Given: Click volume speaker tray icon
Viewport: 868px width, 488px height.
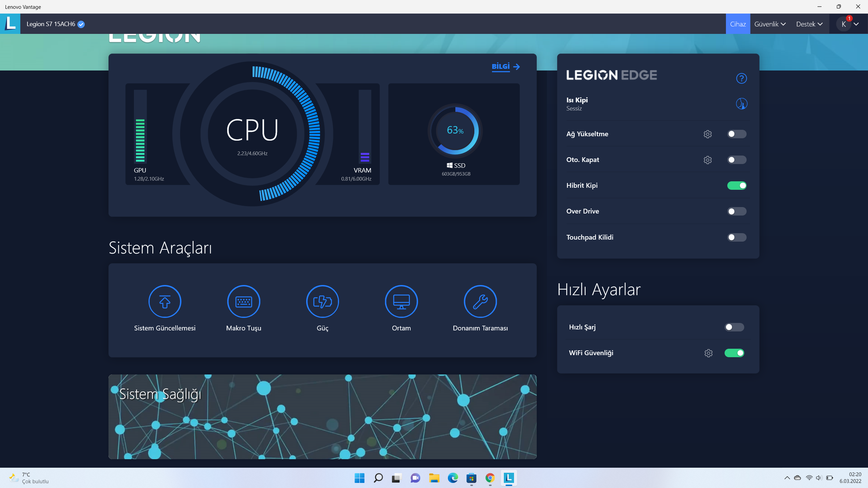Looking at the screenshot, I should coord(819,478).
